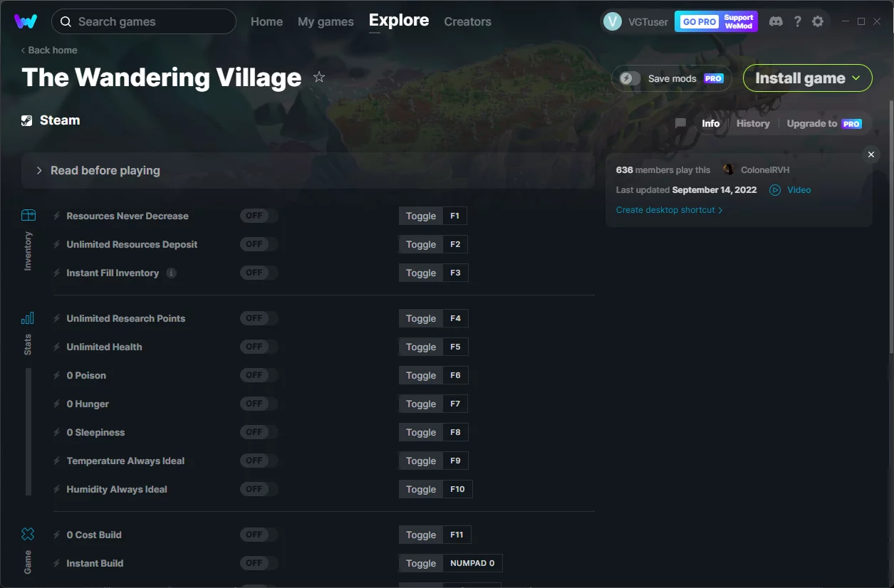Click in Search games field
This screenshot has height=588, width=894.
(144, 21)
